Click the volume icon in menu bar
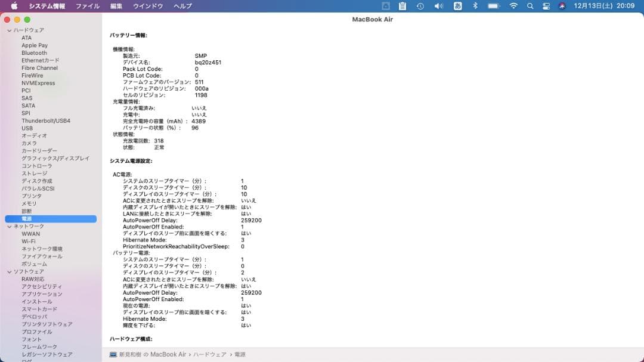Viewport: 644px width, 362px height. (438, 5)
